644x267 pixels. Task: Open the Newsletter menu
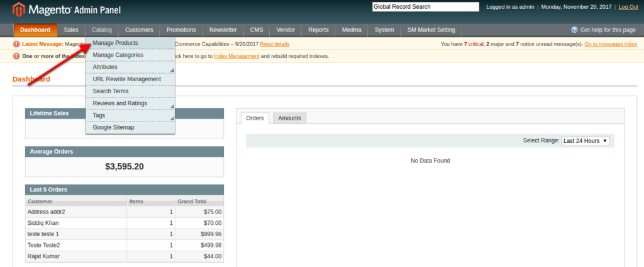point(223,30)
